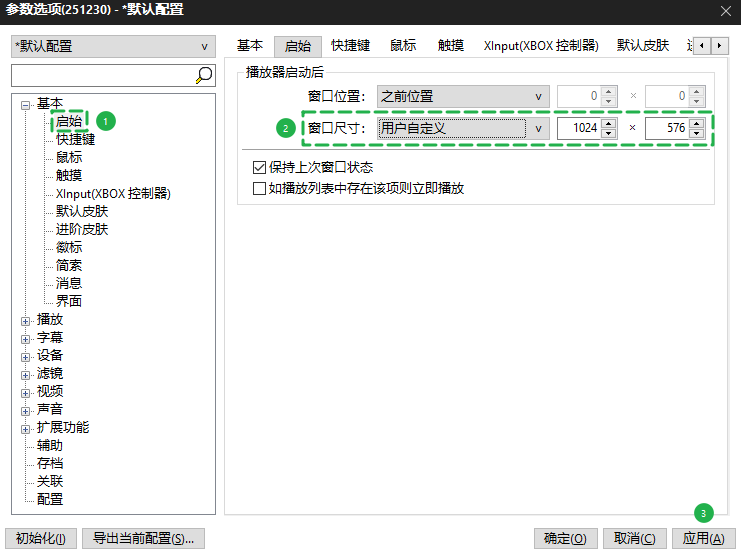This screenshot has width=741, height=554.
Task: Expand the 播放 tree node
Action: click(x=26, y=320)
